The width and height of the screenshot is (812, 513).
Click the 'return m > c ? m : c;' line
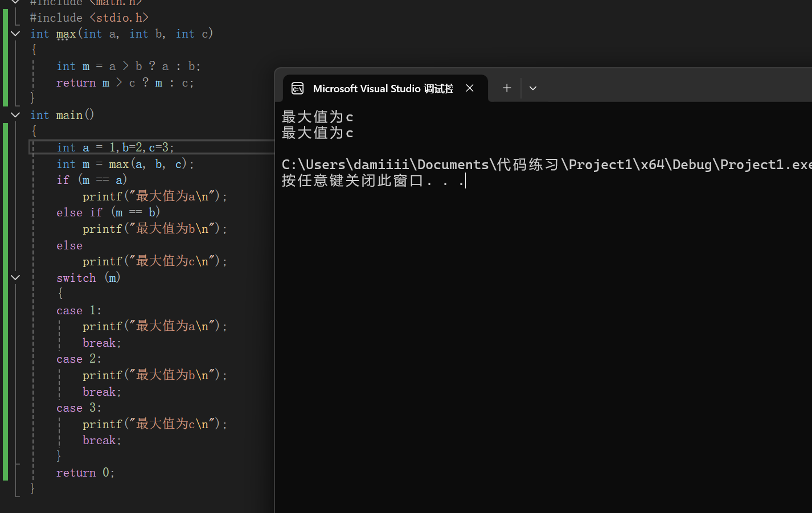click(125, 83)
